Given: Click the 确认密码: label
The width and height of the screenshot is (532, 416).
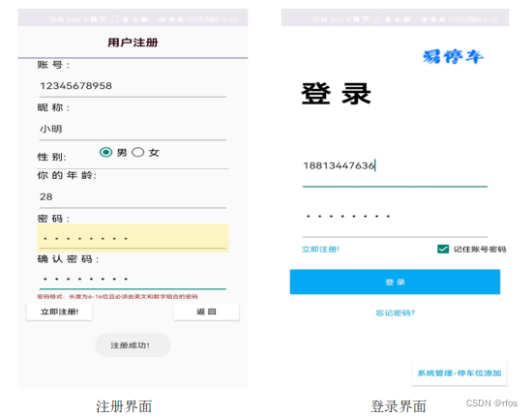Looking at the screenshot, I should [68, 259].
